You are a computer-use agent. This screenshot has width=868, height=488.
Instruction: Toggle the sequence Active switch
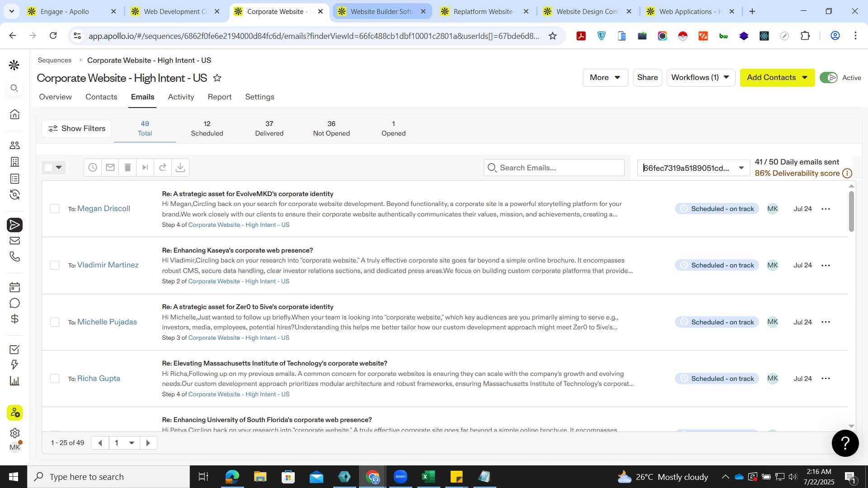(829, 78)
